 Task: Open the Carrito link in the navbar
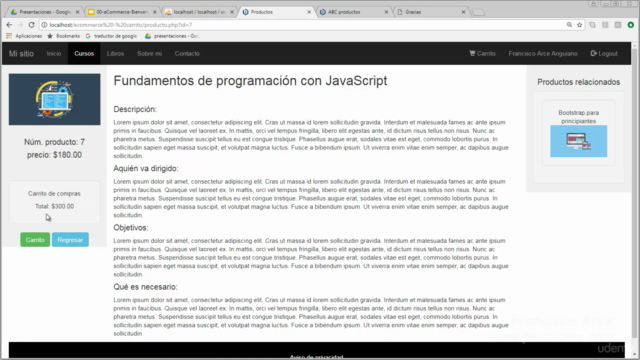tap(482, 53)
